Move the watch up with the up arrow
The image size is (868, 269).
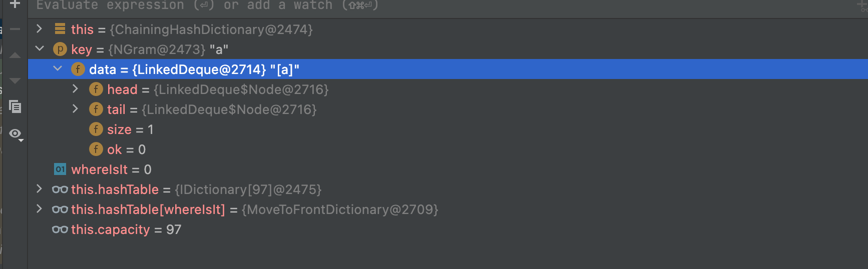pos(15,55)
